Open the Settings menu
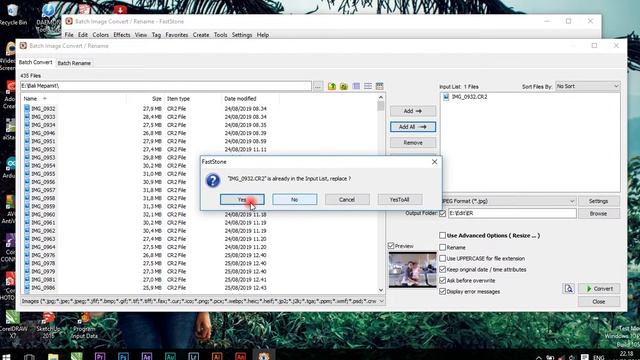 pyautogui.click(x=242, y=35)
